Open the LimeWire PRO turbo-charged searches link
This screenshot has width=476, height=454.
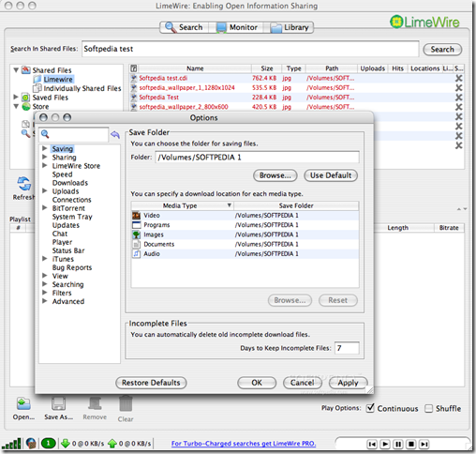(x=244, y=444)
